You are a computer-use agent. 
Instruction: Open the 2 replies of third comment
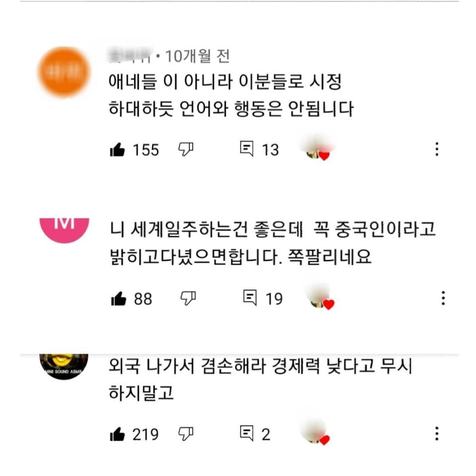click(x=246, y=433)
